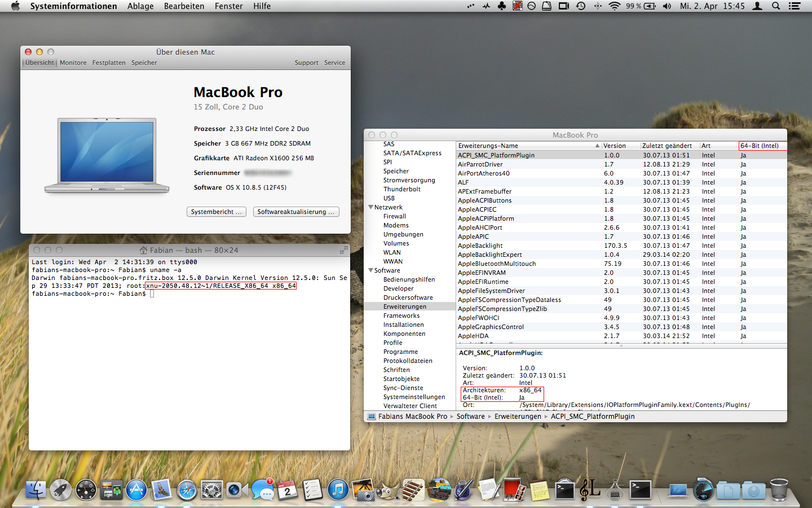Open Reminders checklist icon in Dock

point(312,489)
